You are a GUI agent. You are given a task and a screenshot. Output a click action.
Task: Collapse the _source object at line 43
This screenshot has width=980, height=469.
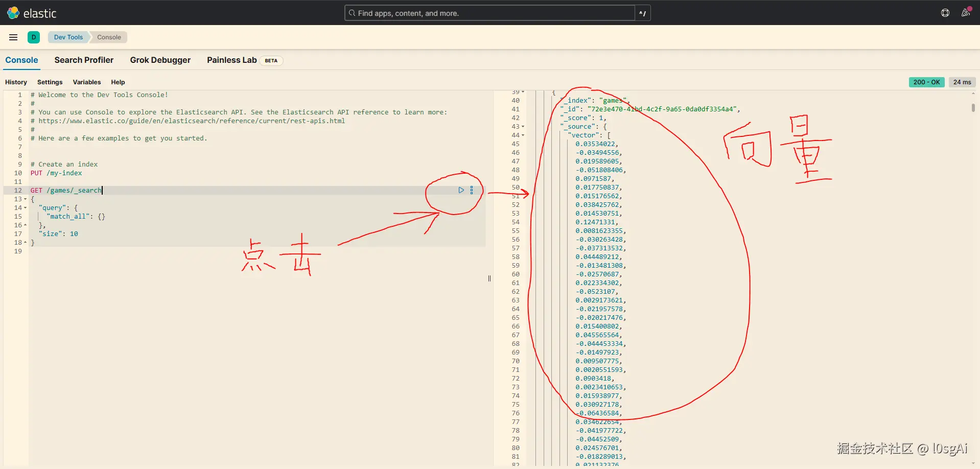pyautogui.click(x=523, y=127)
